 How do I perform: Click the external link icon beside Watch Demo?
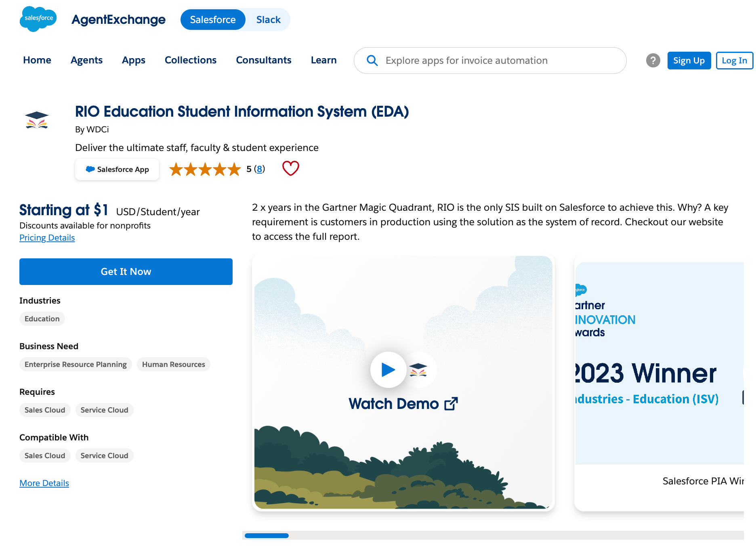tap(451, 404)
